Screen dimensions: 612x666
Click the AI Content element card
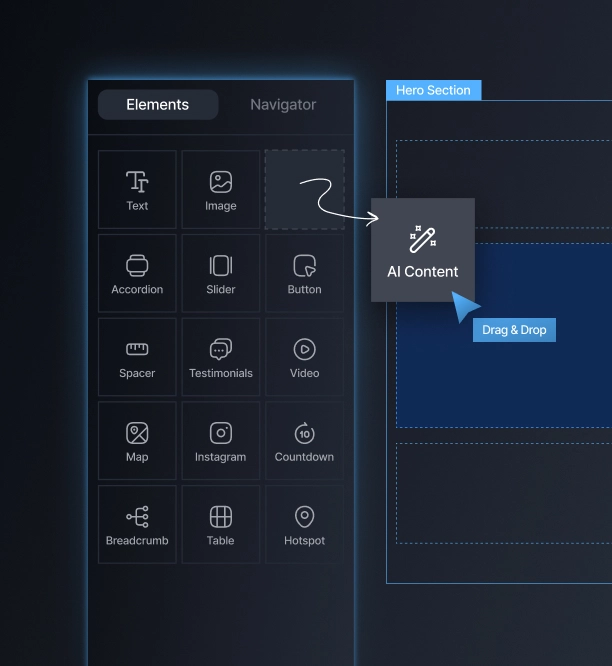(x=422, y=250)
